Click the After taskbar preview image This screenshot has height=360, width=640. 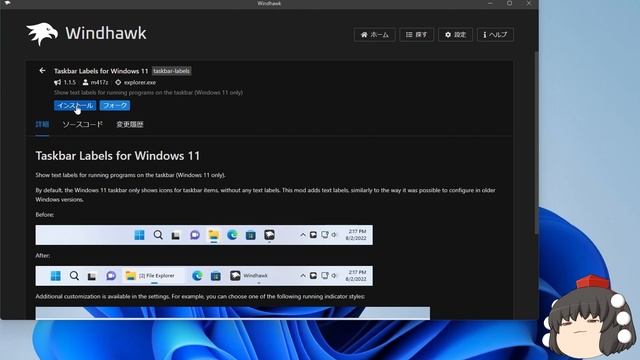pyautogui.click(x=204, y=276)
